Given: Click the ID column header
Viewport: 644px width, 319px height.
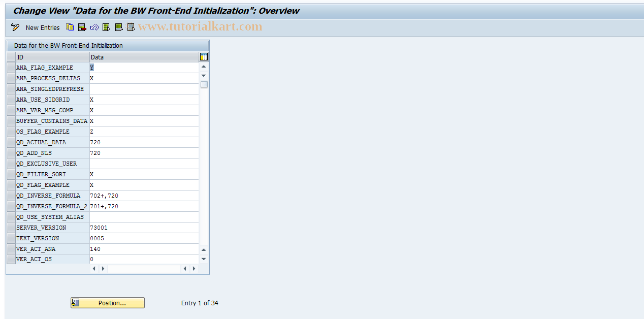Looking at the screenshot, I should tap(51, 57).
